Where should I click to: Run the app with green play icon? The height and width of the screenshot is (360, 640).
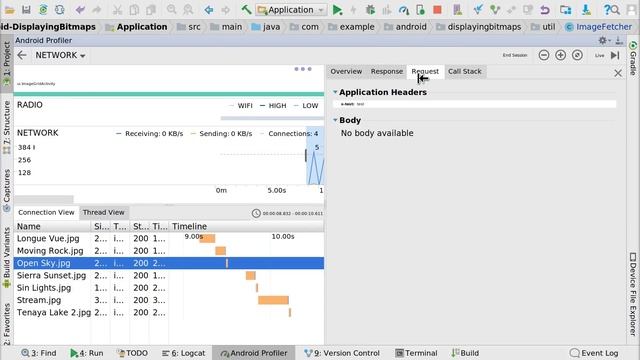[x=337, y=9]
